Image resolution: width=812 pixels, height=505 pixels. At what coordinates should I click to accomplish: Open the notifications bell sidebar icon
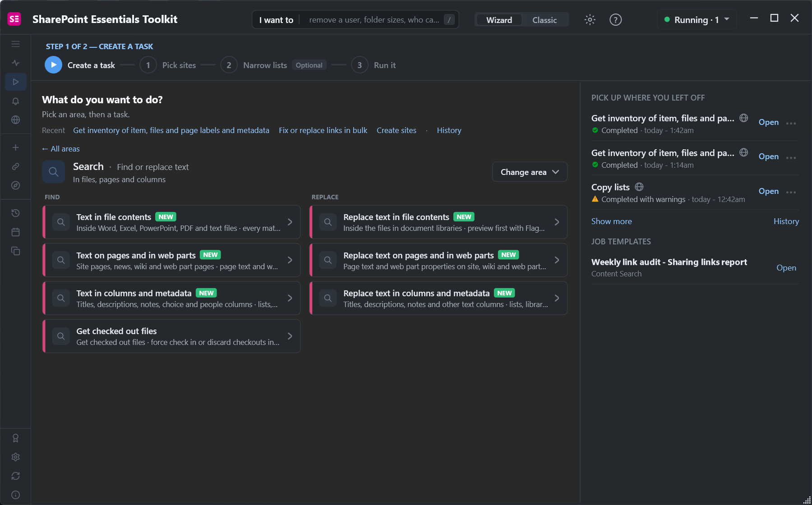pyautogui.click(x=15, y=101)
